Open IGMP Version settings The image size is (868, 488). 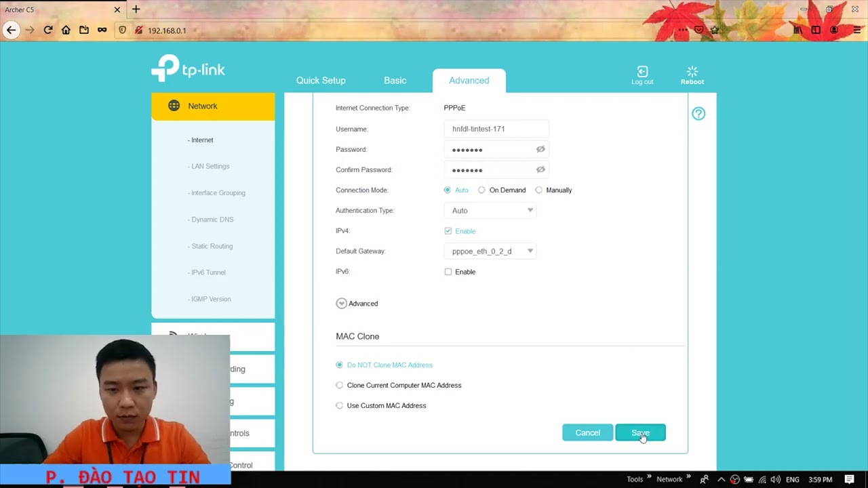coord(210,299)
